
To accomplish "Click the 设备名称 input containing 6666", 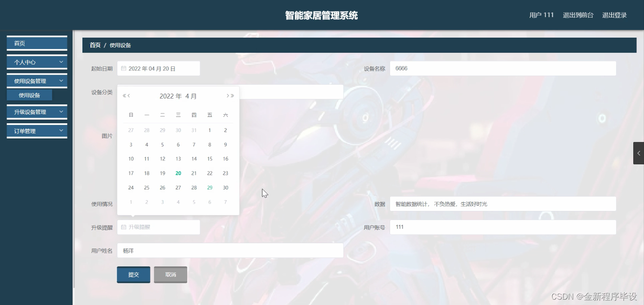I will 502,68.
